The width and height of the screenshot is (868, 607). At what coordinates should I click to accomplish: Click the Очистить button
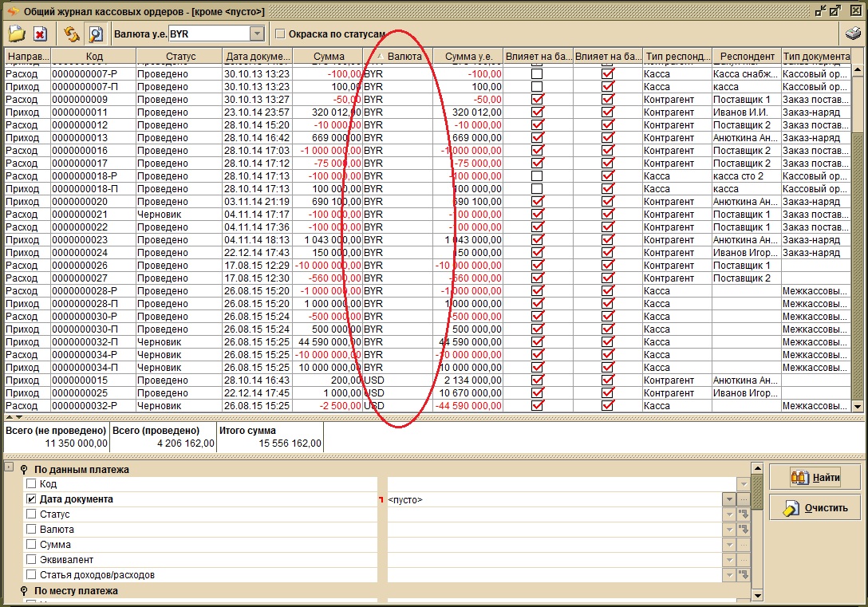coord(816,507)
